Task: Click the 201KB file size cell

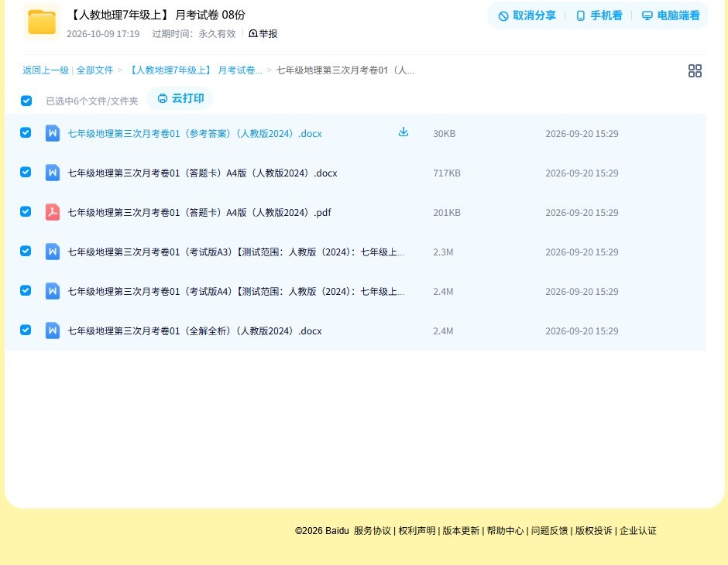Action: 447,212
